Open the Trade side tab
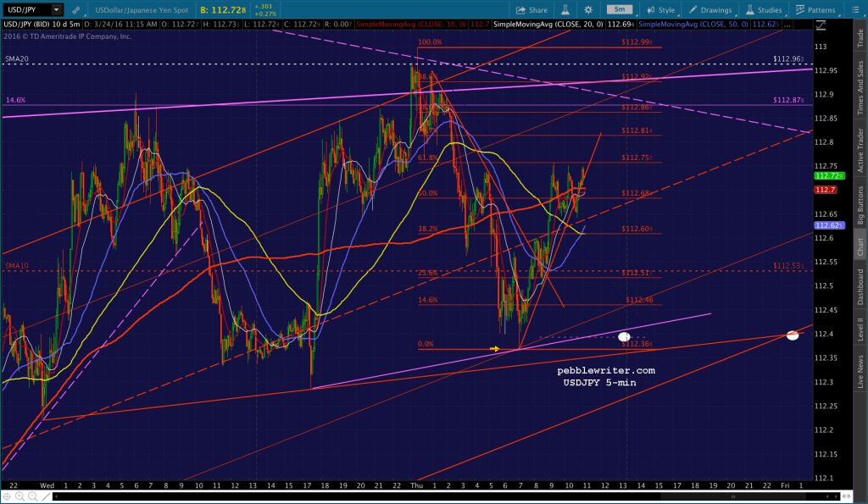The image size is (868, 504). click(x=860, y=37)
